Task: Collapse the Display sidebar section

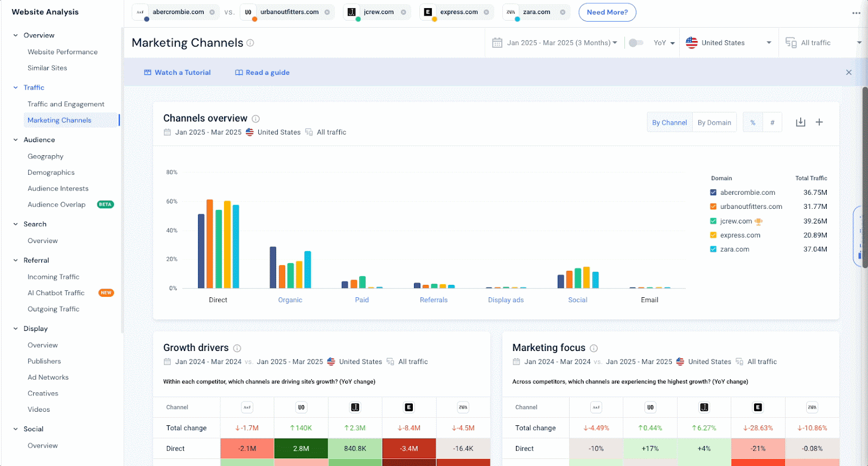Action: pyautogui.click(x=16, y=329)
